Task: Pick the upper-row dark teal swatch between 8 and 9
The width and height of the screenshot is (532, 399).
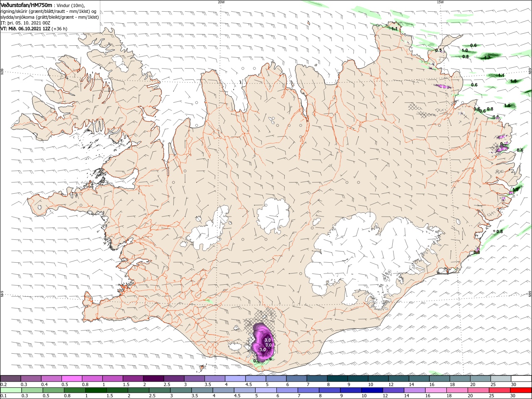Action: pyautogui.click(x=337, y=378)
